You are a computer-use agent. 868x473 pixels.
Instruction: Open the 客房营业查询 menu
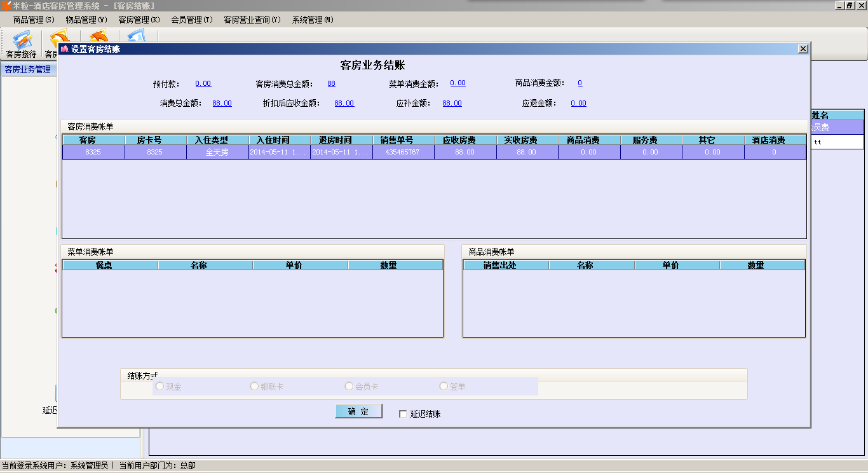252,20
